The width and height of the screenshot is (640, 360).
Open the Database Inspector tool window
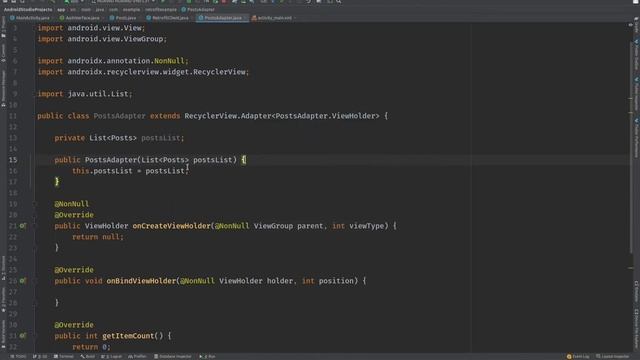[173, 357]
